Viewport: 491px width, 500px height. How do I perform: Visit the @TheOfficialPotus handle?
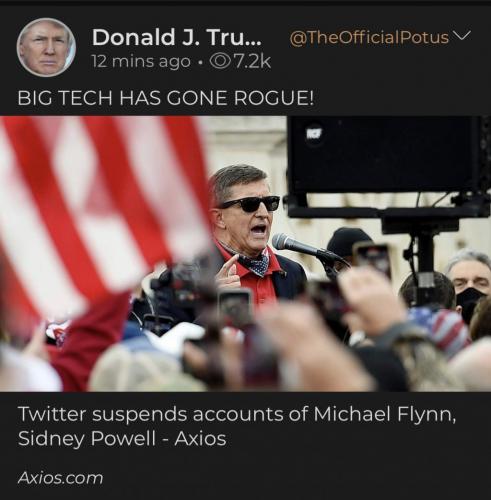tap(369, 37)
